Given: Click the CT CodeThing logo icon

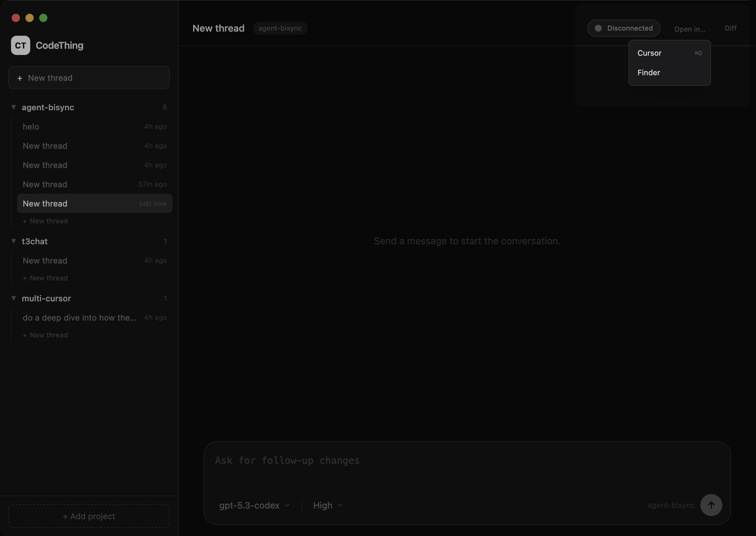Looking at the screenshot, I should click(21, 45).
